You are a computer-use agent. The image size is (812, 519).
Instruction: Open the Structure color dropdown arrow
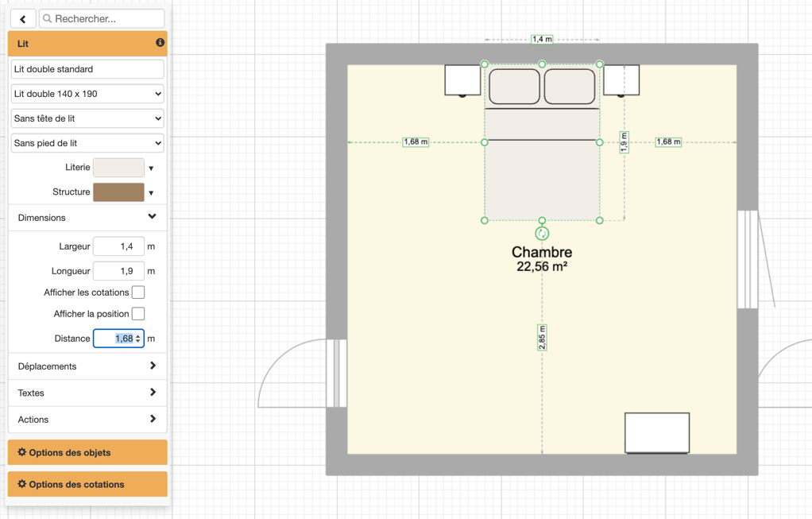tap(151, 192)
